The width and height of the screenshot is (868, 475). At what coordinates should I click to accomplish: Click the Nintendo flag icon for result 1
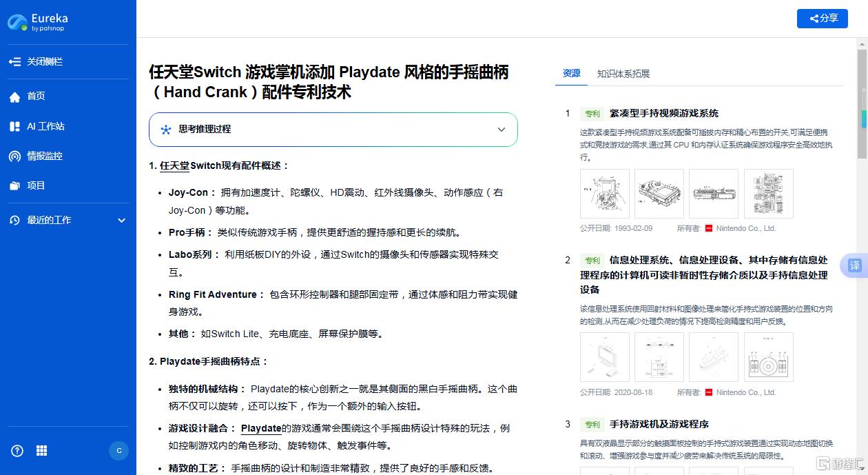[x=709, y=228]
